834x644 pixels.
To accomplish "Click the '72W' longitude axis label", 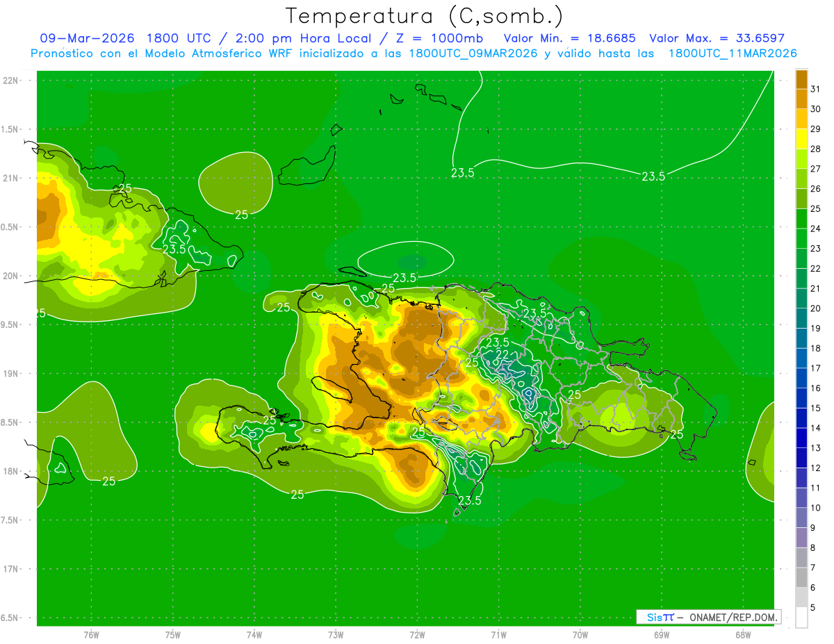I will coord(417,634).
